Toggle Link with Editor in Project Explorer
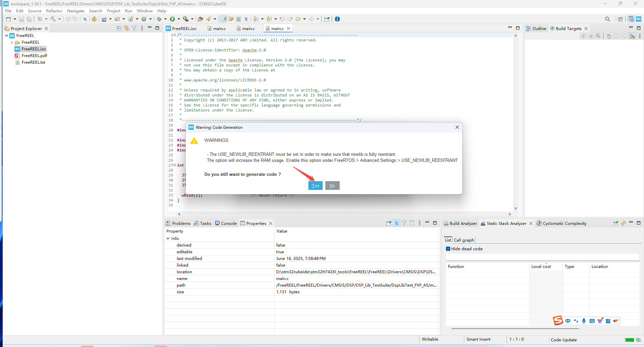The width and height of the screenshot is (644, 347). point(127,28)
